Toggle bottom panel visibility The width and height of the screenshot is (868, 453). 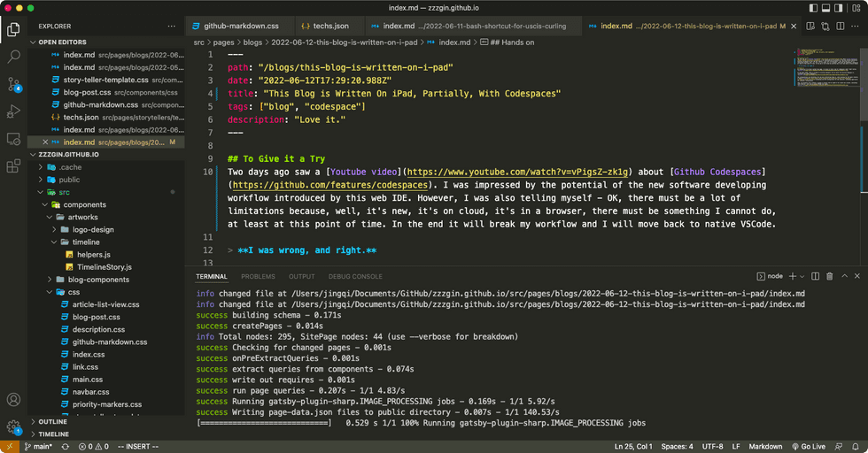(x=825, y=8)
